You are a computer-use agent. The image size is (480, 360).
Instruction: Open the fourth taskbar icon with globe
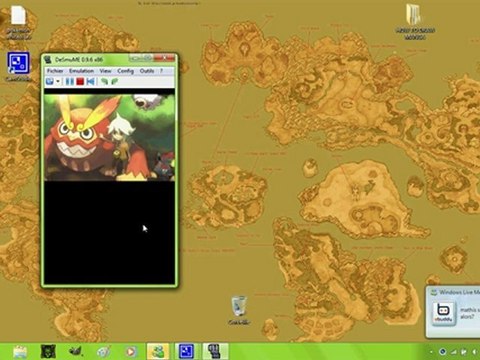[103, 352]
